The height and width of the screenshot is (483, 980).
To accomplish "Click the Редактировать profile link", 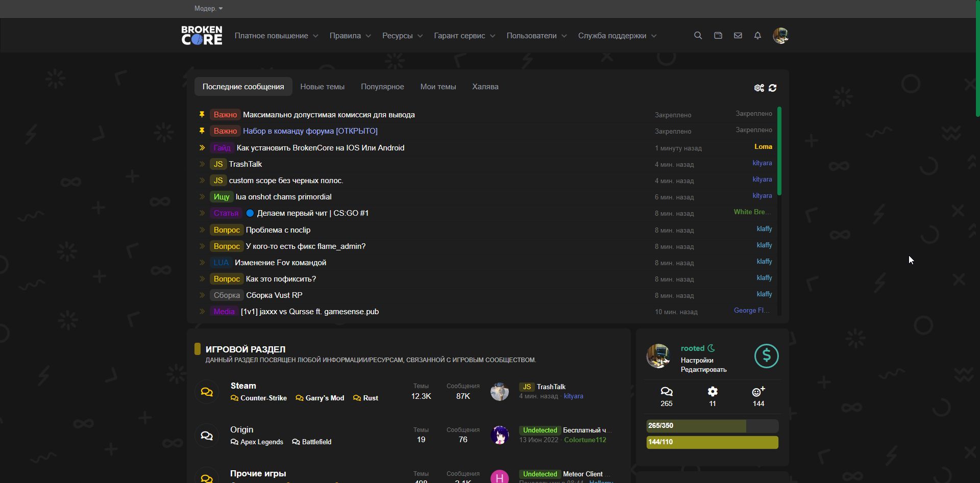I will [x=703, y=370].
